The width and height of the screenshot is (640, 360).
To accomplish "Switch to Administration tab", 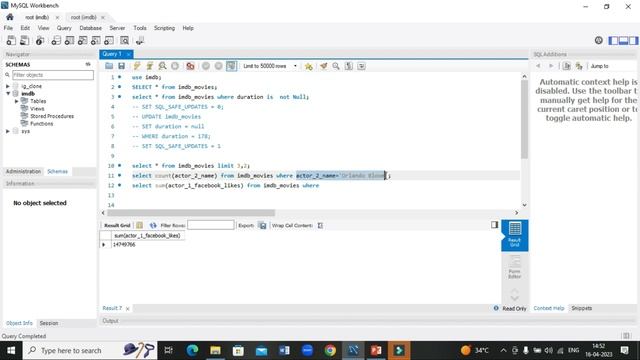I will click(x=23, y=171).
